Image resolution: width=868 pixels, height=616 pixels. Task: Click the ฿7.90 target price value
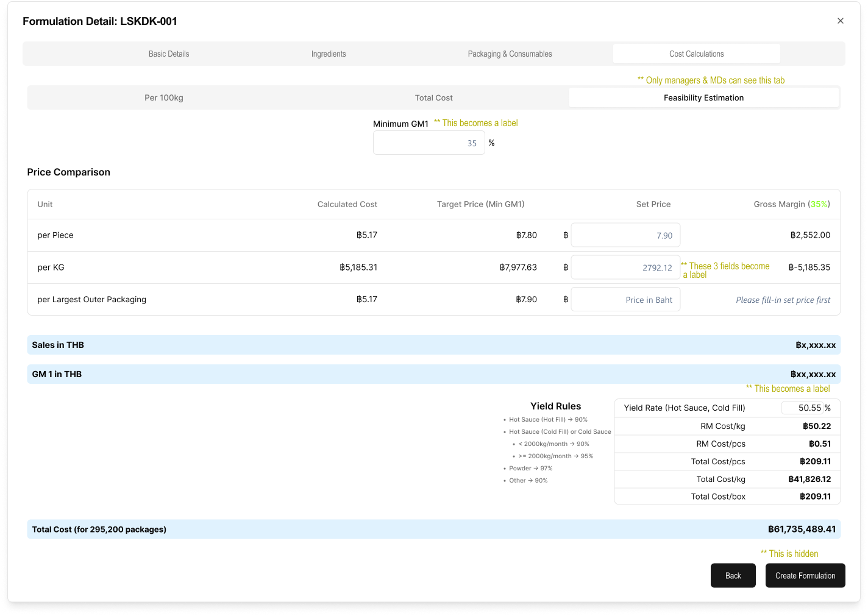click(526, 299)
